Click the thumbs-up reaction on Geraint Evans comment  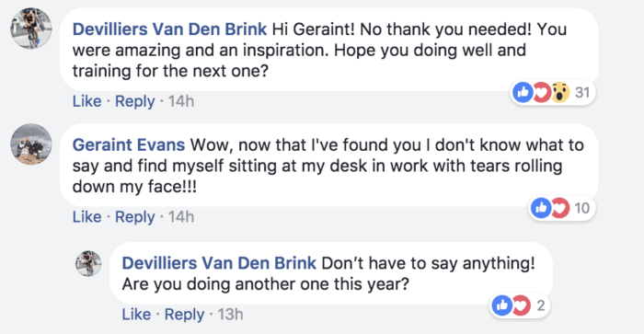click(x=541, y=208)
